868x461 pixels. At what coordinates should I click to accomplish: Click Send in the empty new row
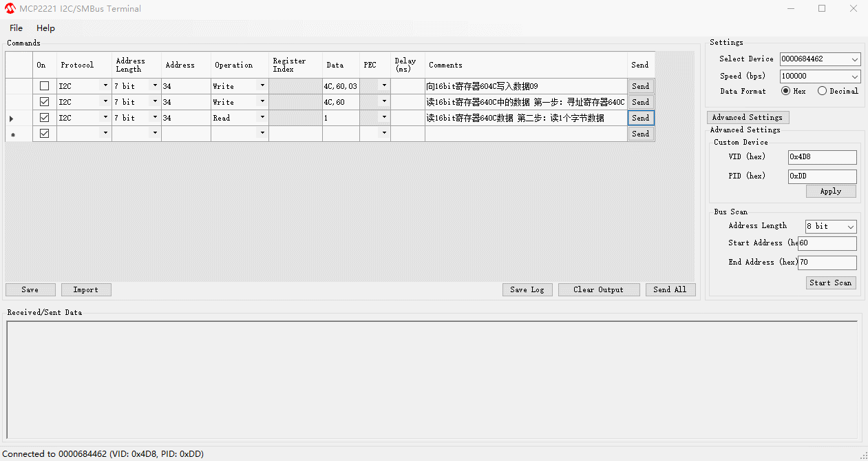point(641,134)
